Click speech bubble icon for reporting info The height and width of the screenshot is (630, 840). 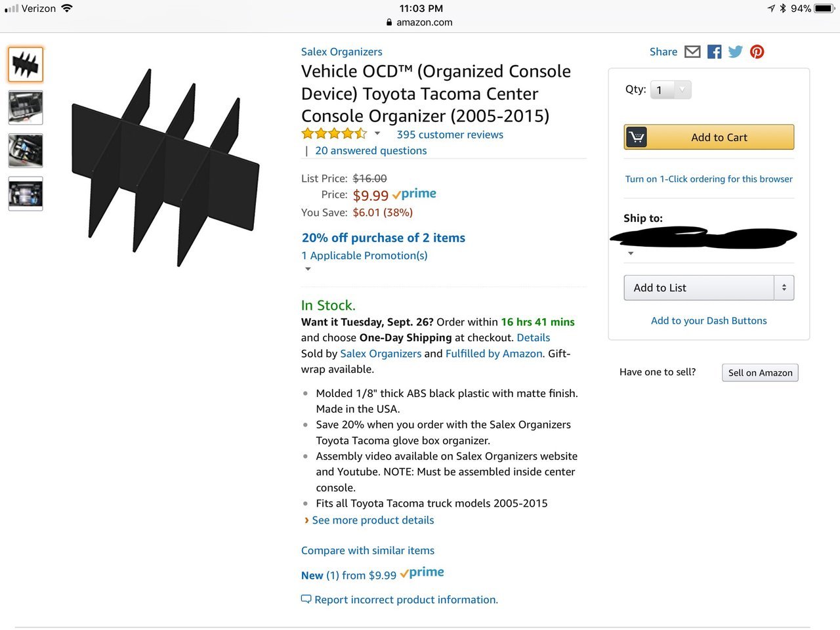(306, 599)
